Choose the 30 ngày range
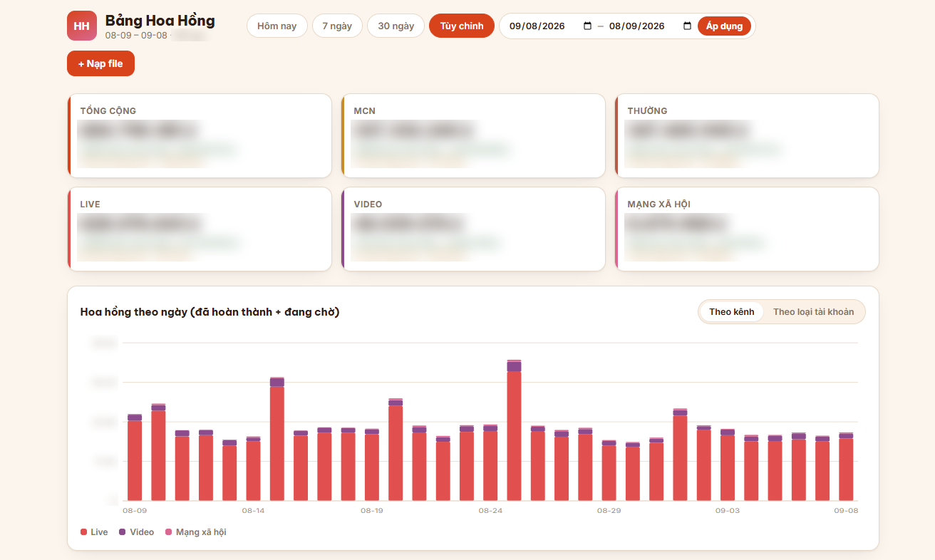Screen dimensions: 935x560 pos(396,26)
